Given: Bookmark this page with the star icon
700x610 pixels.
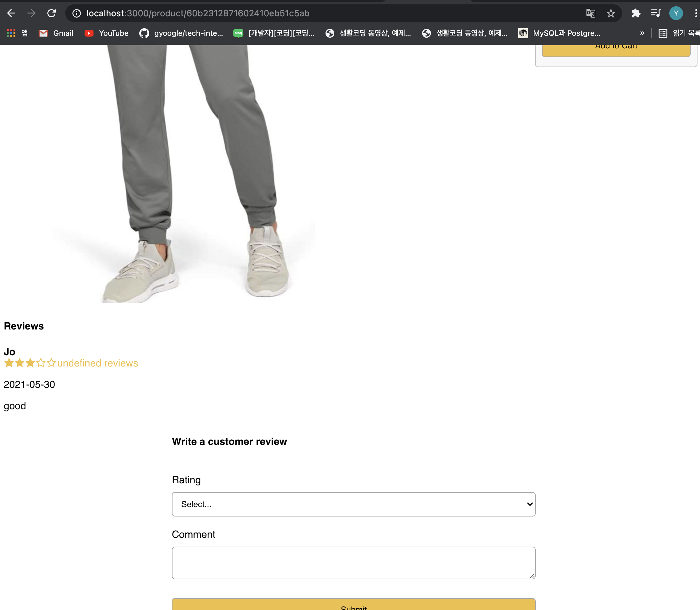Looking at the screenshot, I should click(611, 13).
